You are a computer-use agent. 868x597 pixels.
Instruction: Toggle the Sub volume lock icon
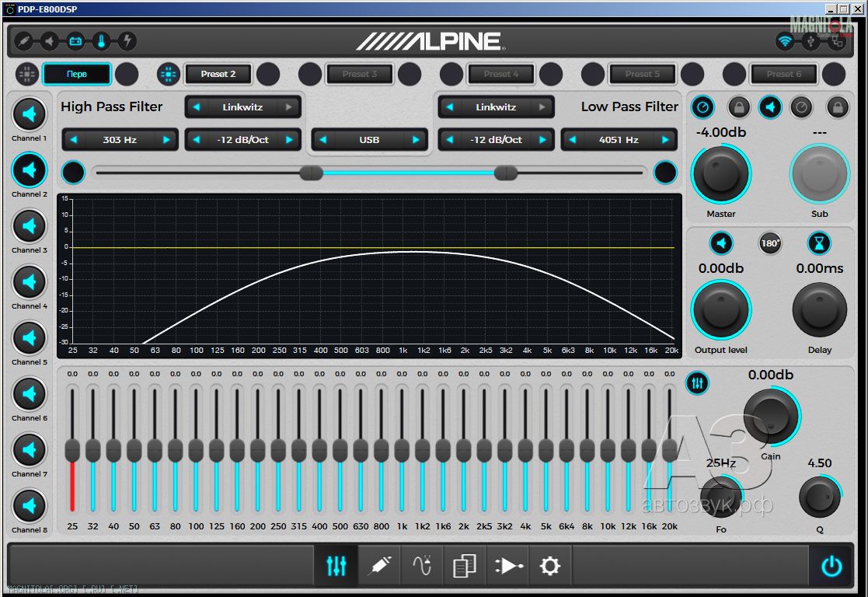838,107
